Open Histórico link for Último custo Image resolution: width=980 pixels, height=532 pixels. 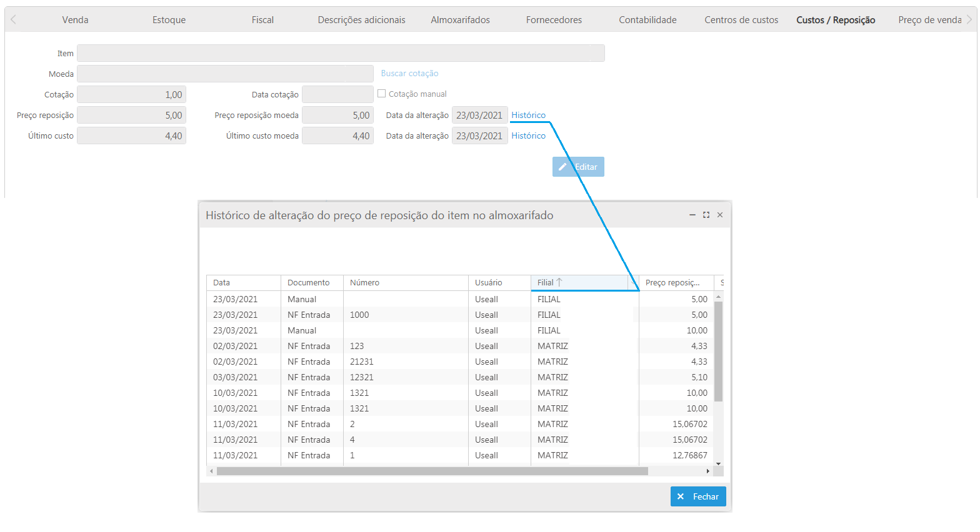(x=528, y=135)
